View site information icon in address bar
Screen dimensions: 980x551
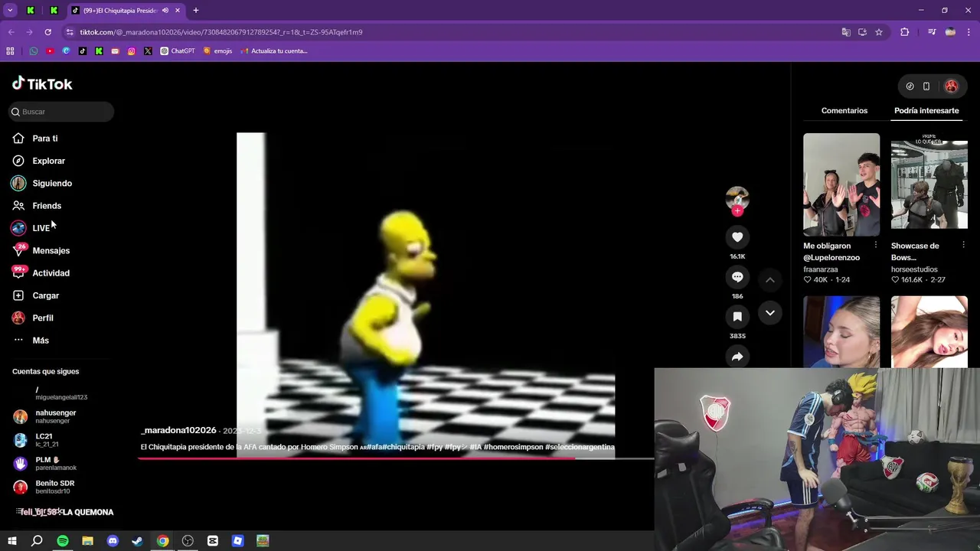[70, 32]
